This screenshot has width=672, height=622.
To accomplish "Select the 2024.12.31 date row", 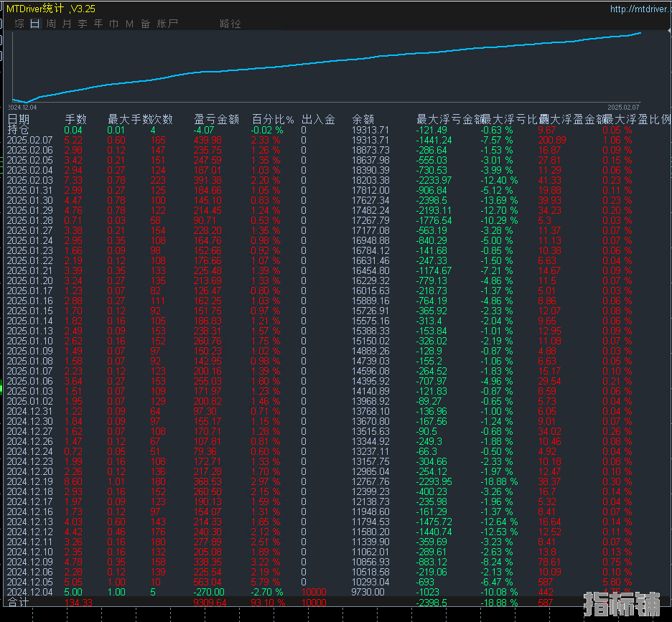I will tap(29, 411).
